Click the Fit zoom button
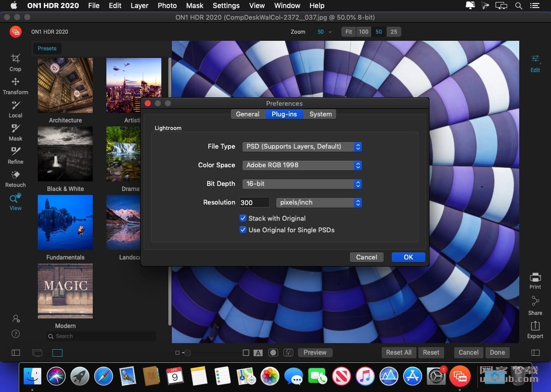 tap(348, 32)
